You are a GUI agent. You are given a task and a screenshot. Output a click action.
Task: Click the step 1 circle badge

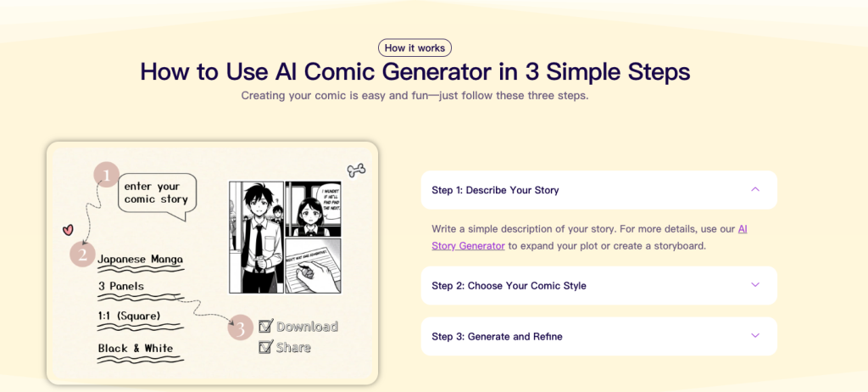(107, 176)
